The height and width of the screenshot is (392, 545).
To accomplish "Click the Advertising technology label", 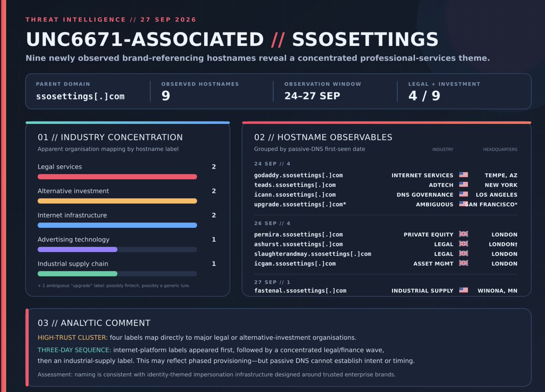I will pyautogui.click(x=74, y=239).
